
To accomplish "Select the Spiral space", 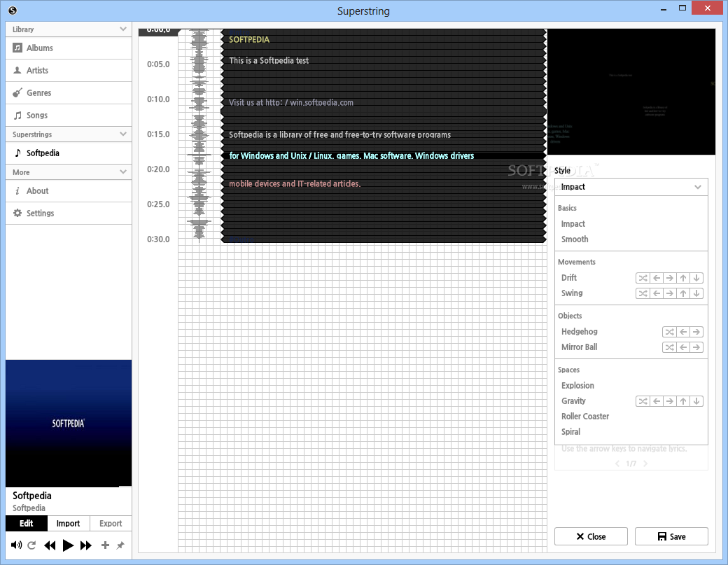I will click(x=570, y=431).
